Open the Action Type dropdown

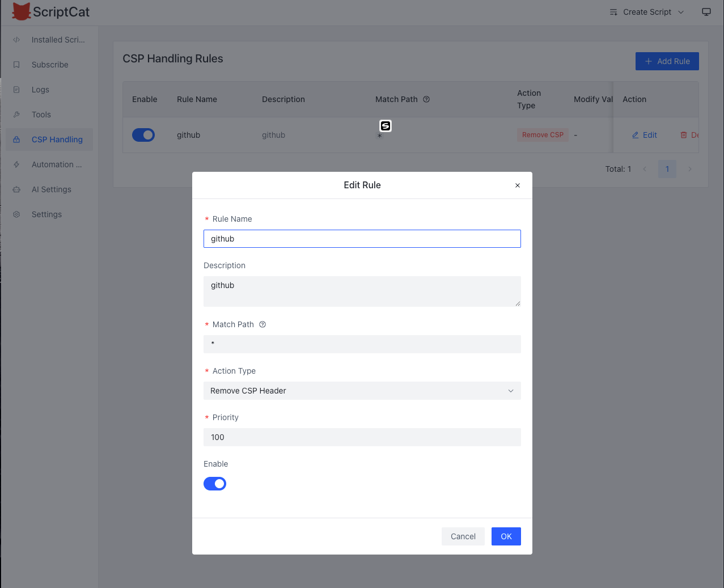pyautogui.click(x=362, y=391)
